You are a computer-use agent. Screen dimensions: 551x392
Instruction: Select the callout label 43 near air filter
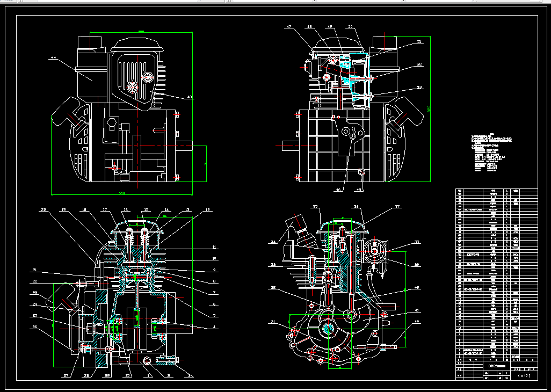pos(190,97)
